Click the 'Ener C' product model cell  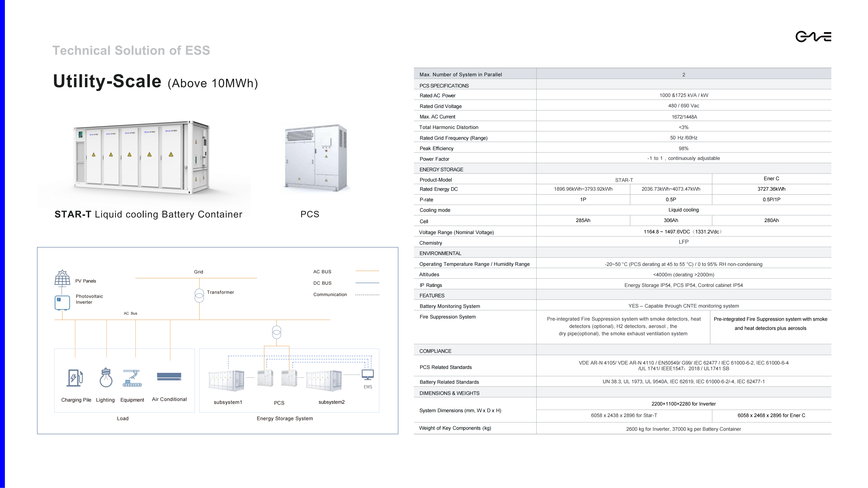(x=771, y=178)
